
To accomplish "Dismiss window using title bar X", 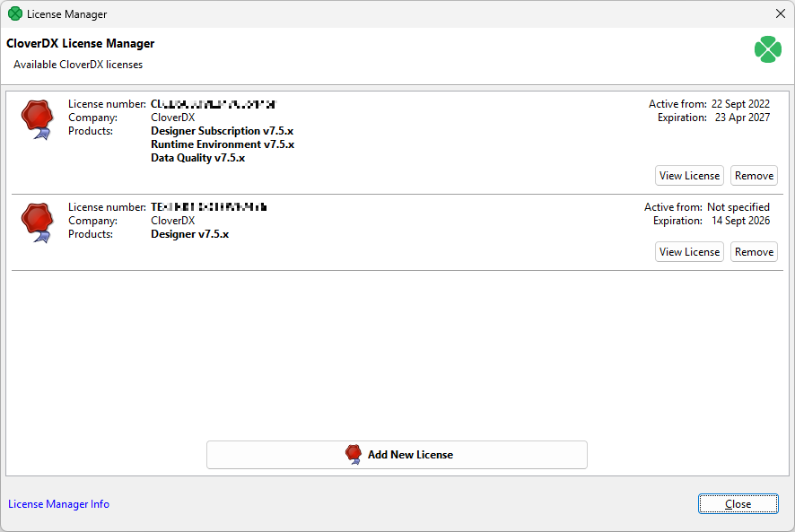I will 781,13.
